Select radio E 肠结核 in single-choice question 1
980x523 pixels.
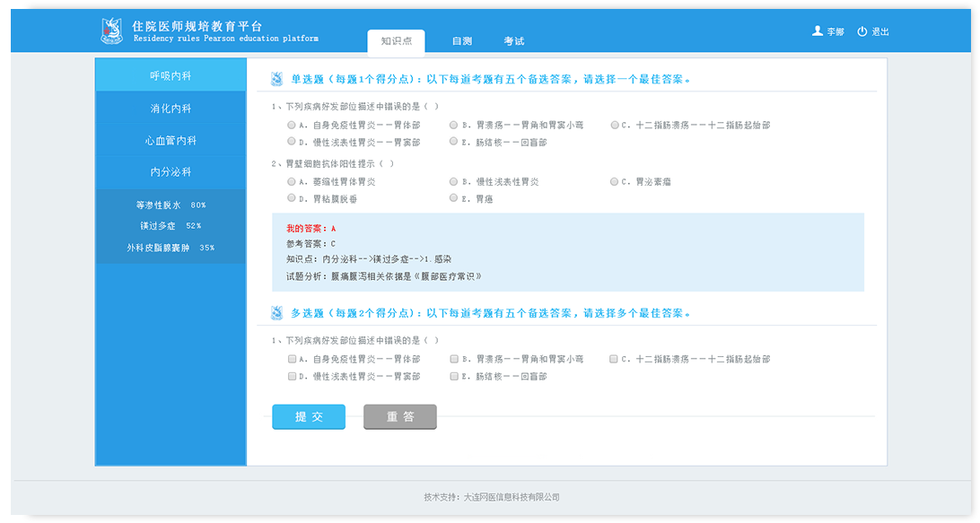(x=454, y=142)
